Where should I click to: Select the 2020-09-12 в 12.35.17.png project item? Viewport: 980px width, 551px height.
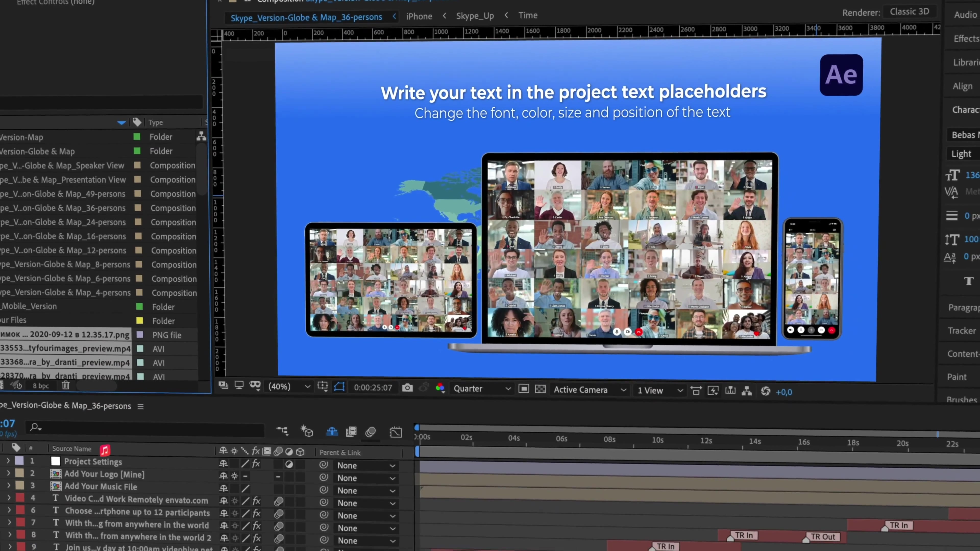click(x=65, y=335)
